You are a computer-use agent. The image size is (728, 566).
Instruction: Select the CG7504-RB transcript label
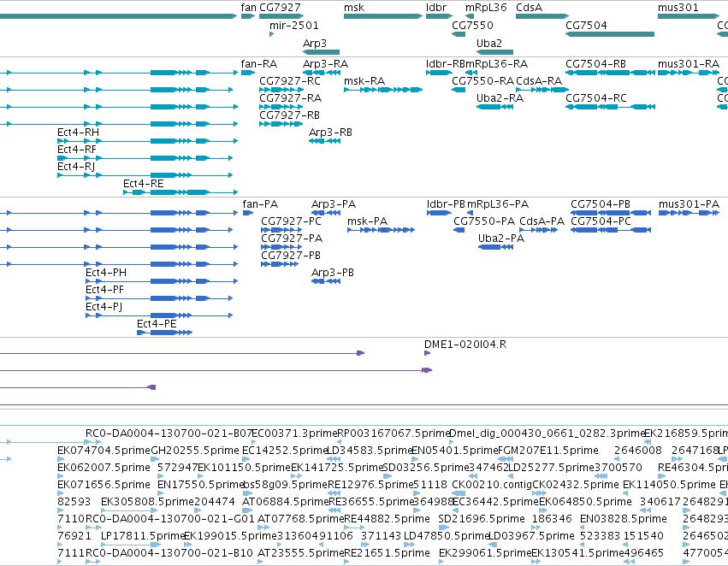595,63
